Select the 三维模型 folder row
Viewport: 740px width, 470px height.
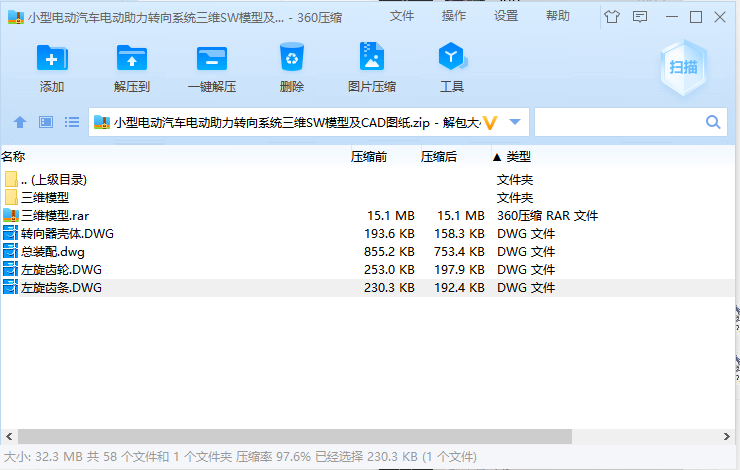point(368,197)
